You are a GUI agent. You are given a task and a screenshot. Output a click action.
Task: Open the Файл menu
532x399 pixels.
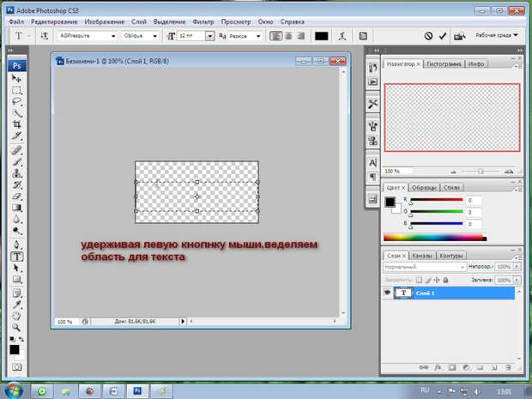[16, 21]
